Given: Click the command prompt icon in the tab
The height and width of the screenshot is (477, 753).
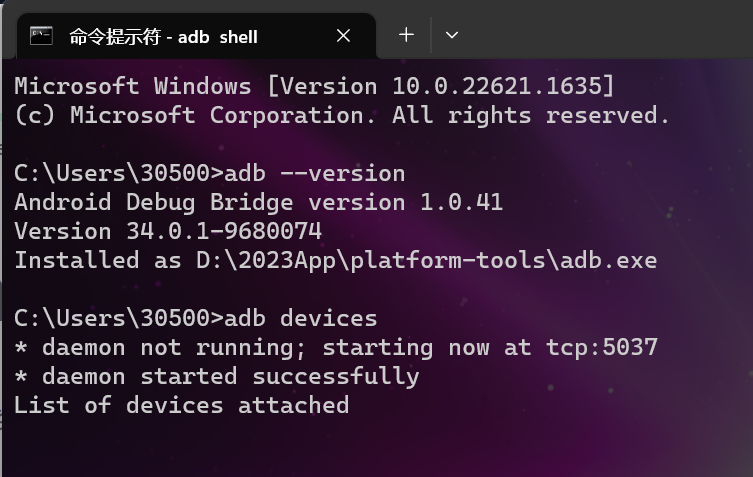Looking at the screenshot, I should (41, 36).
